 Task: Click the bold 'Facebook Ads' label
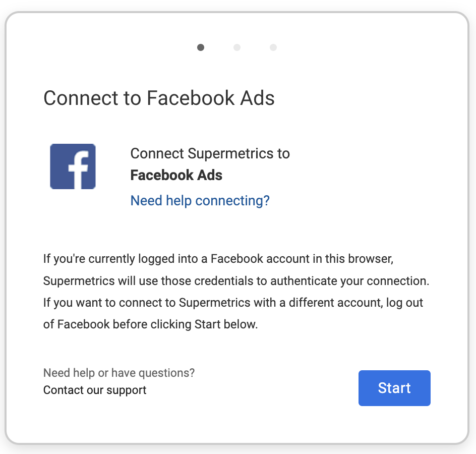click(176, 175)
